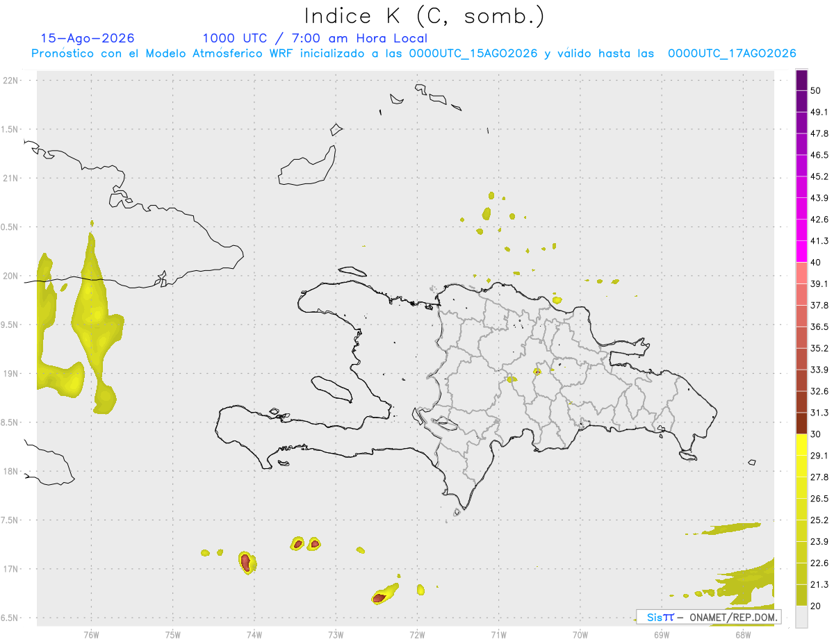Viewport: 834px width, 644px height.
Task: Pick the dark brown swatch between 31.3 and 30
Action: tap(801, 423)
